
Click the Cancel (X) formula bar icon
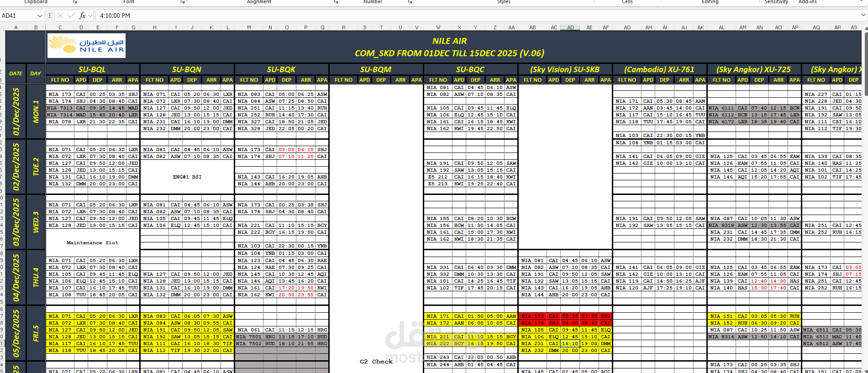click(x=60, y=16)
